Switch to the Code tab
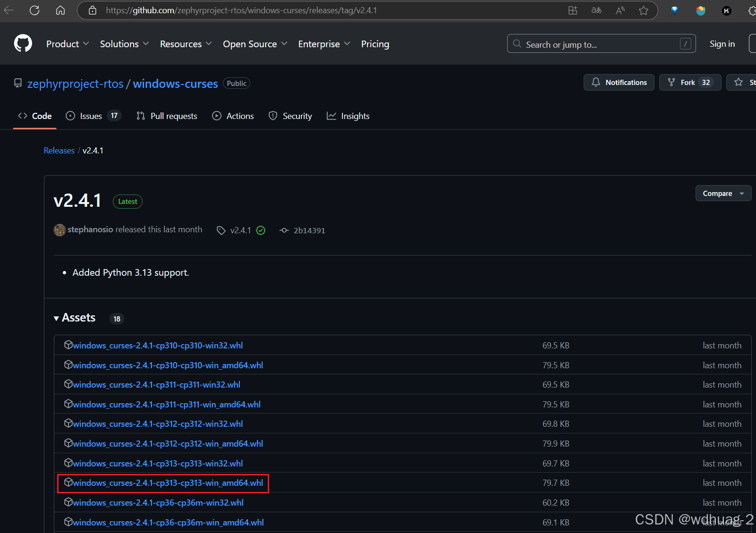 [35, 116]
